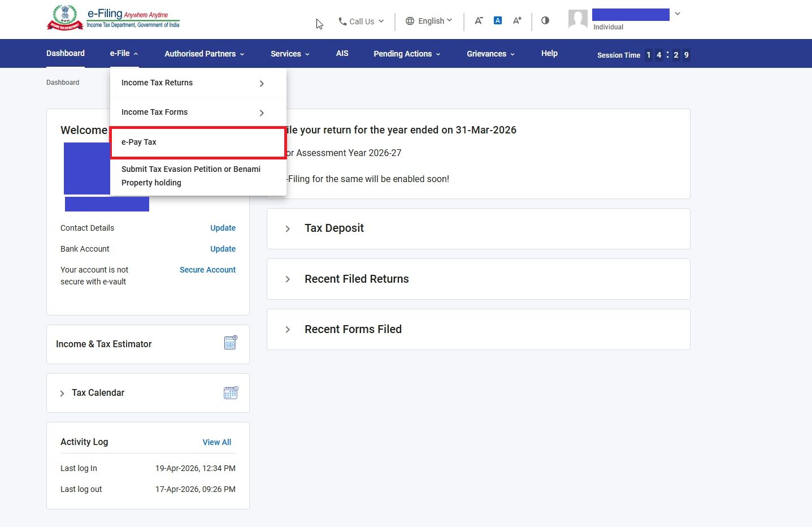
Task: Open the profile menu dropdown arrow
Action: pyautogui.click(x=678, y=14)
